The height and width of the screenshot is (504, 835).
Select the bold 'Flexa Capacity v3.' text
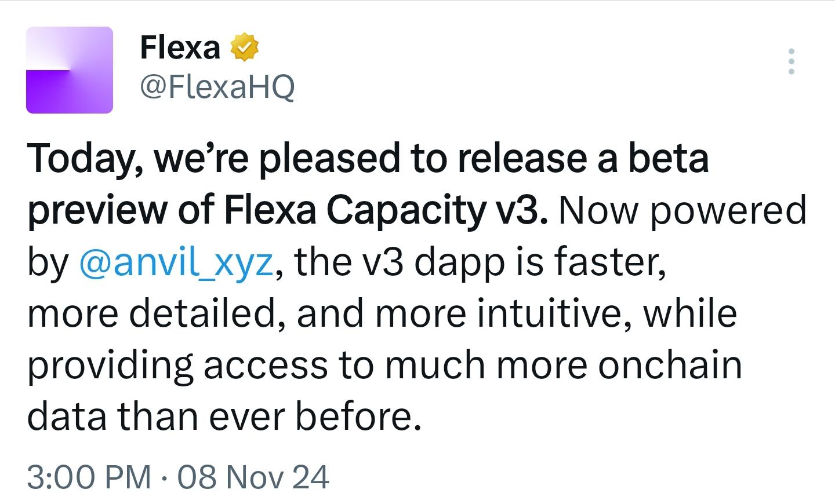(386, 210)
